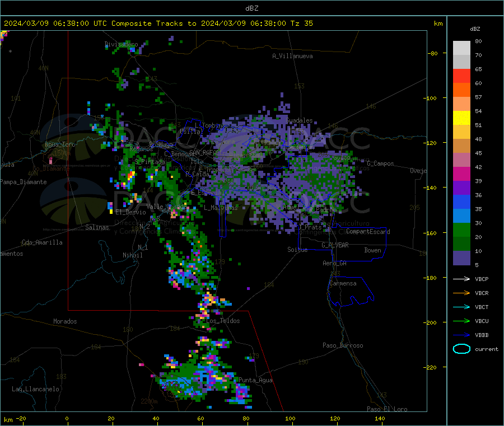Image resolution: width=504 pixels, height=426 pixels.
Task: Click the G_ALVEAR map label
Action: (x=335, y=245)
